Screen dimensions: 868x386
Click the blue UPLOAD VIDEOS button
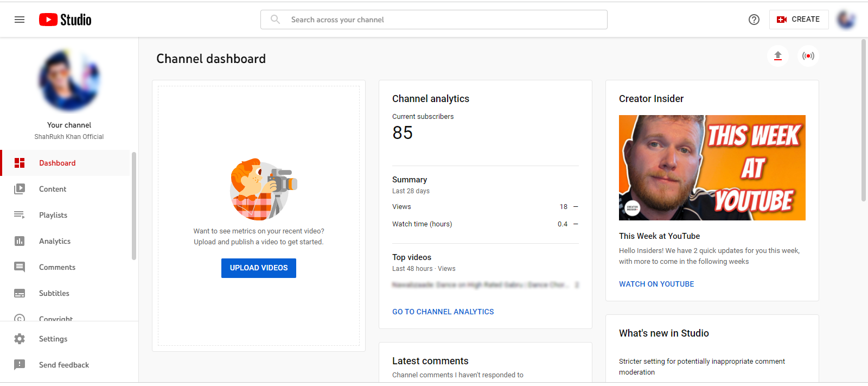[x=259, y=268]
